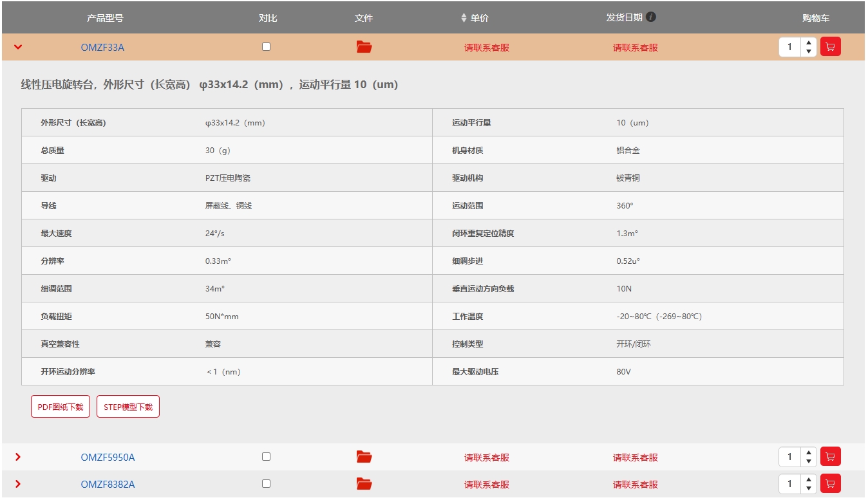The image size is (868, 500).
Task: Check the compare checkbox for OMZF33A
Action: (266, 47)
